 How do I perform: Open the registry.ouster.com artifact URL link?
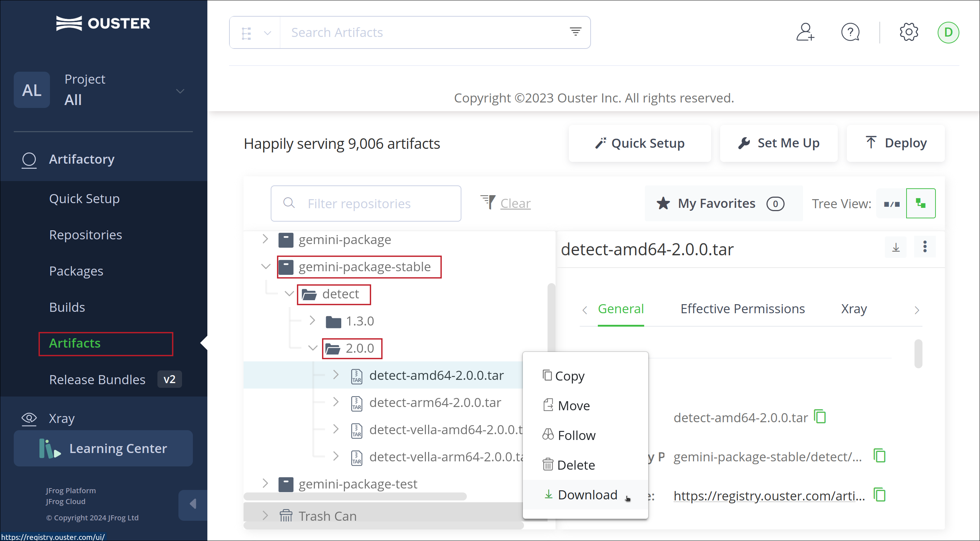click(x=769, y=496)
